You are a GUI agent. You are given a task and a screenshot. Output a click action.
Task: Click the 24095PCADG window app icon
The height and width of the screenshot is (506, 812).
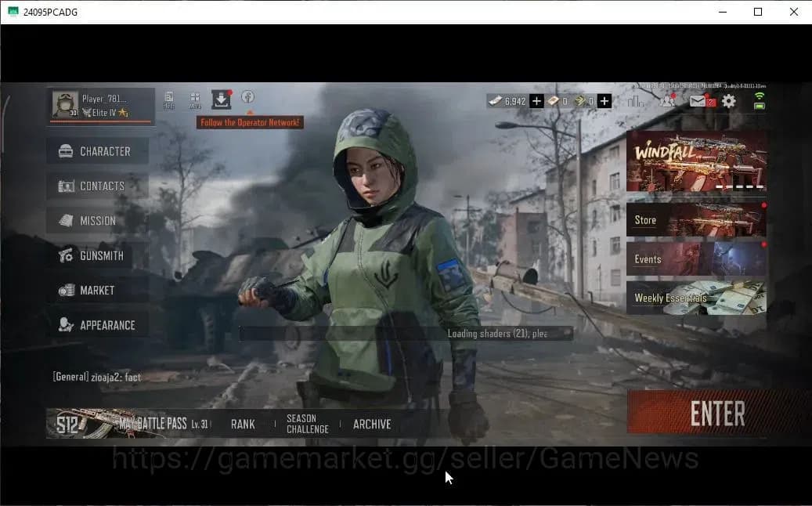tap(13, 12)
